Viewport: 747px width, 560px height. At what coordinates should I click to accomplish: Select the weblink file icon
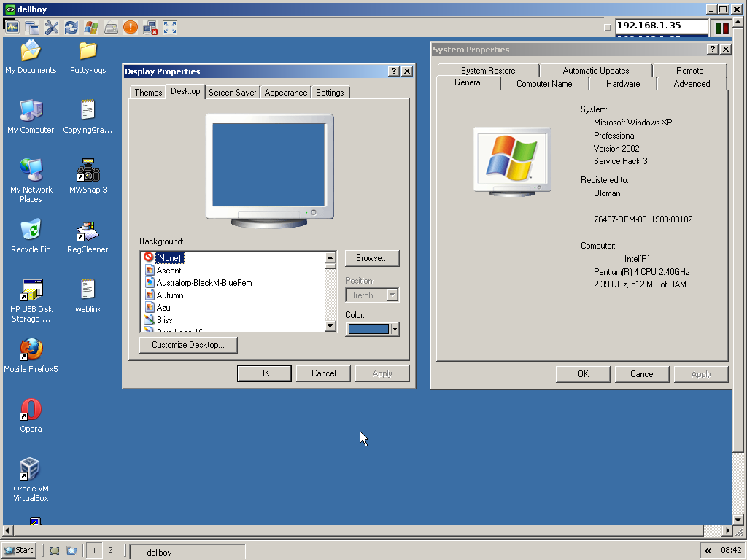[x=88, y=296]
